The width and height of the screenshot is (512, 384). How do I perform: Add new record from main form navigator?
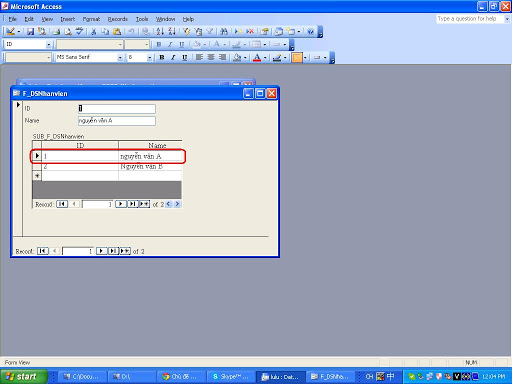coord(125,251)
